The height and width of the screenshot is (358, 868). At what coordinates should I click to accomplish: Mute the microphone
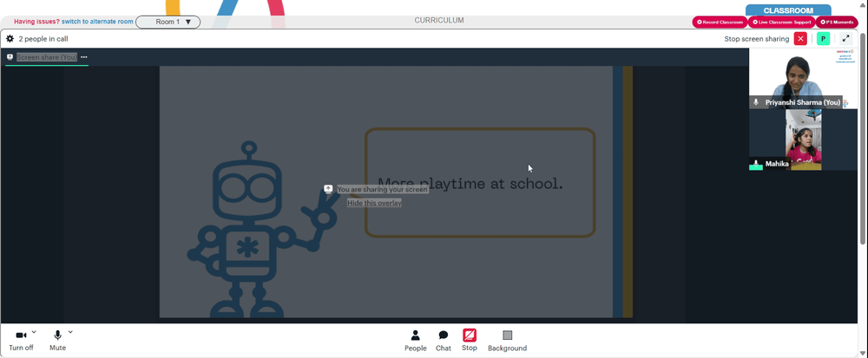click(57, 341)
